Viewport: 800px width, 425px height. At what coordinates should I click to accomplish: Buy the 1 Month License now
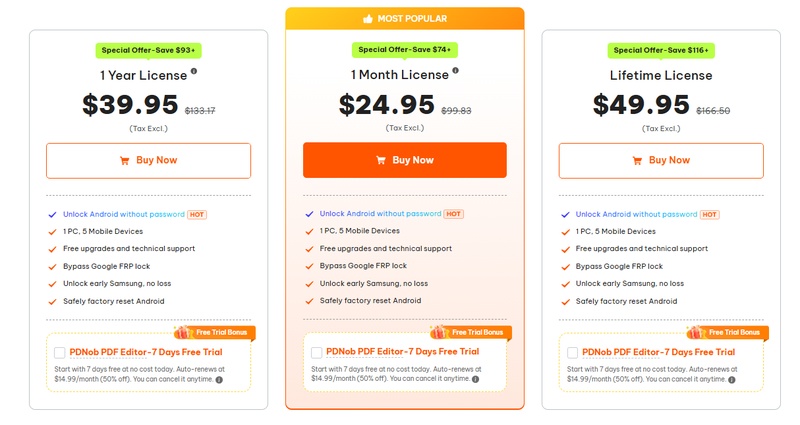coord(405,160)
